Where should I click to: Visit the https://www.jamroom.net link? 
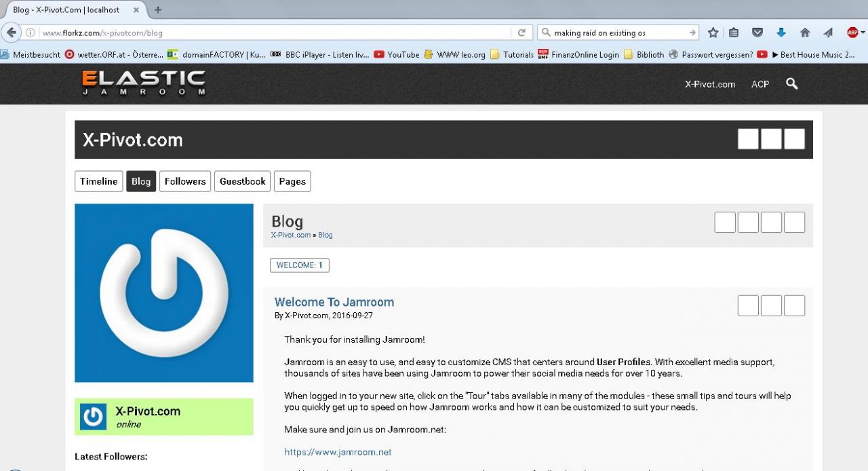pyautogui.click(x=338, y=452)
